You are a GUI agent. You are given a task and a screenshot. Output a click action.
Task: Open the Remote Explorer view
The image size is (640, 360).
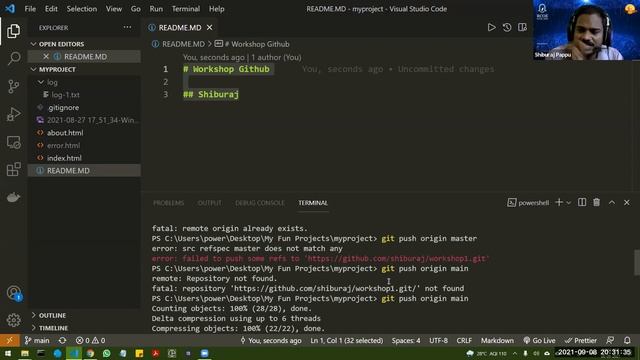tap(13, 142)
